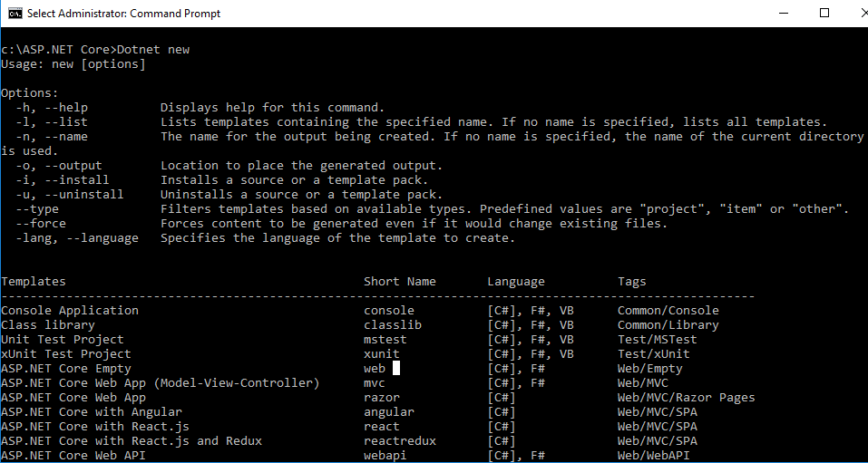Click the 'angular' short name
The width and height of the screenshot is (868, 463).
click(x=388, y=411)
